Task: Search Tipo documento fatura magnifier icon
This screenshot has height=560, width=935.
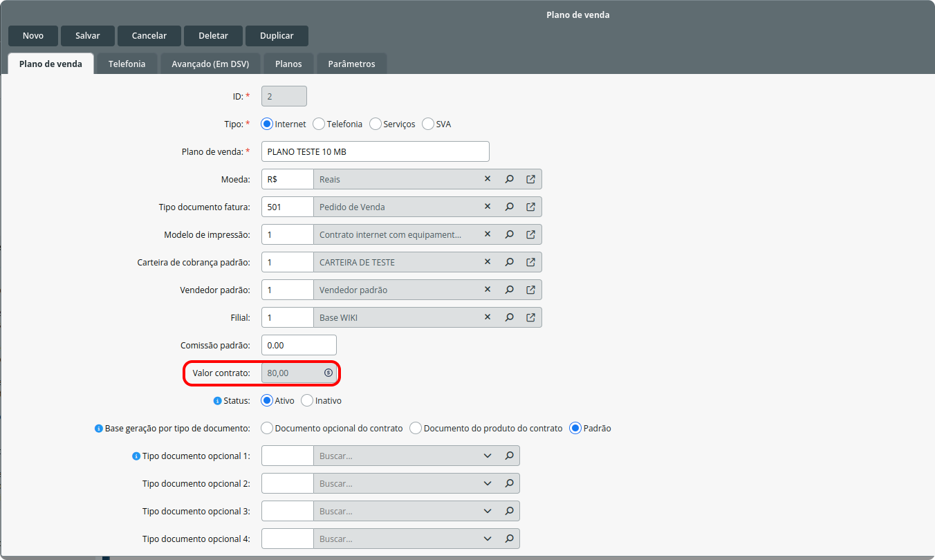Action: (x=509, y=207)
